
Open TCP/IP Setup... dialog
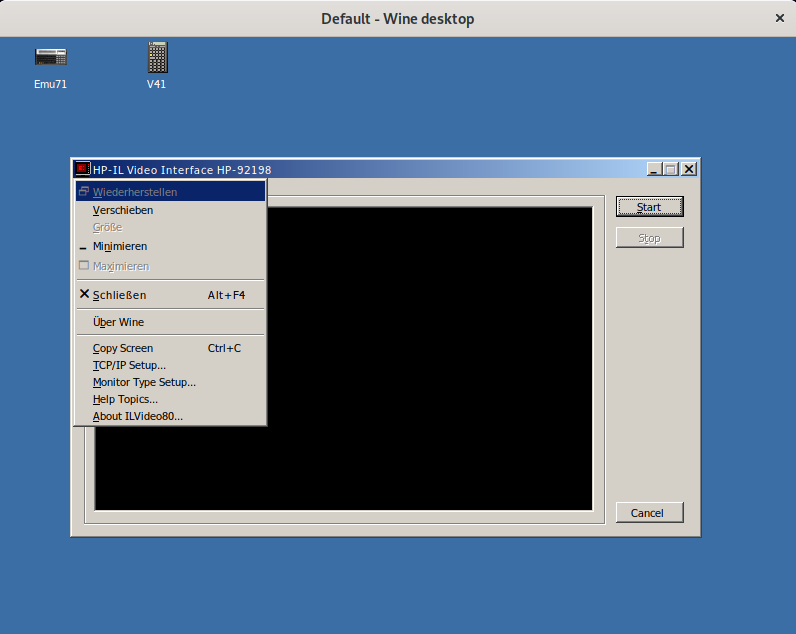(129, 366)
